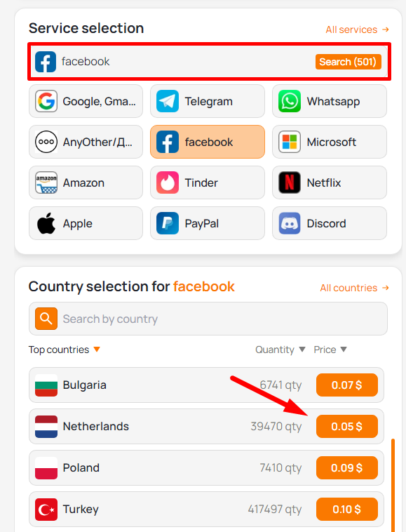Sort countries by Price
Screen dimensions: 406x532
point(330,350)
